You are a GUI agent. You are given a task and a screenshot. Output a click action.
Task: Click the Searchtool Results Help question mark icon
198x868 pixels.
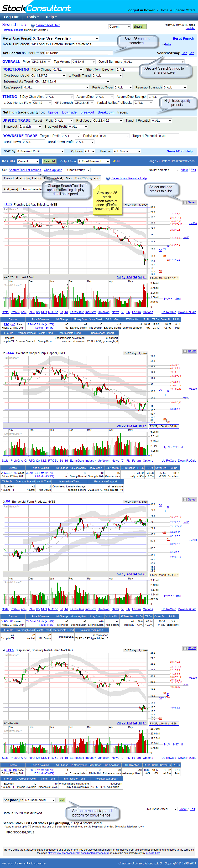108,179
